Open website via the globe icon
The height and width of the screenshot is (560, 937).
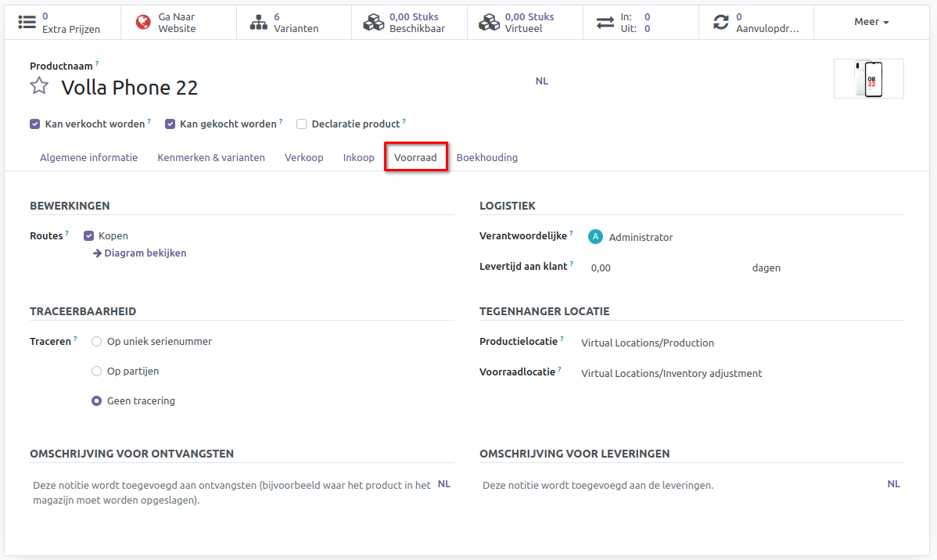click(x=143, y=23)
